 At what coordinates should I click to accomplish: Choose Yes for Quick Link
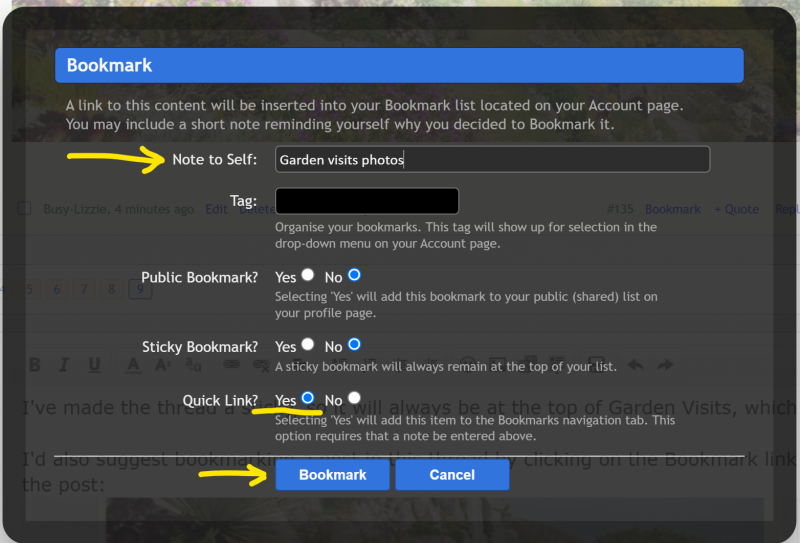coord(308,399)
